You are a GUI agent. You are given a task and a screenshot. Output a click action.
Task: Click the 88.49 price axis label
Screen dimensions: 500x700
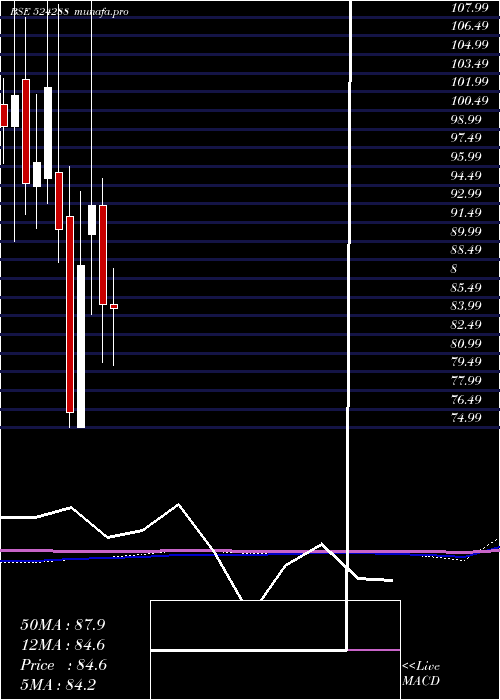(466, 250)
